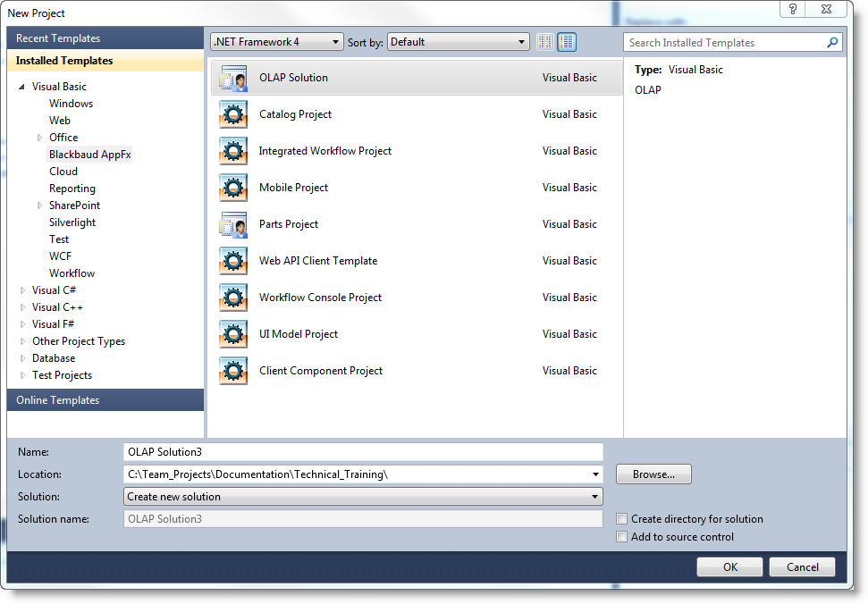
Task: Click the UI Model Project icon
Action: coord(233,334)
